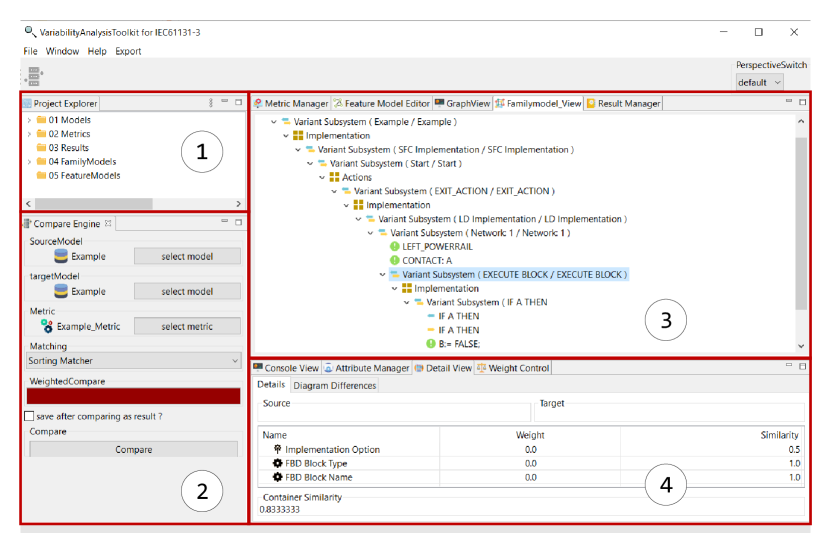Open Project Explorer view menu icon
Viewport: 831px width, 551px height.
pyautogui.click(x=210, y=102)
